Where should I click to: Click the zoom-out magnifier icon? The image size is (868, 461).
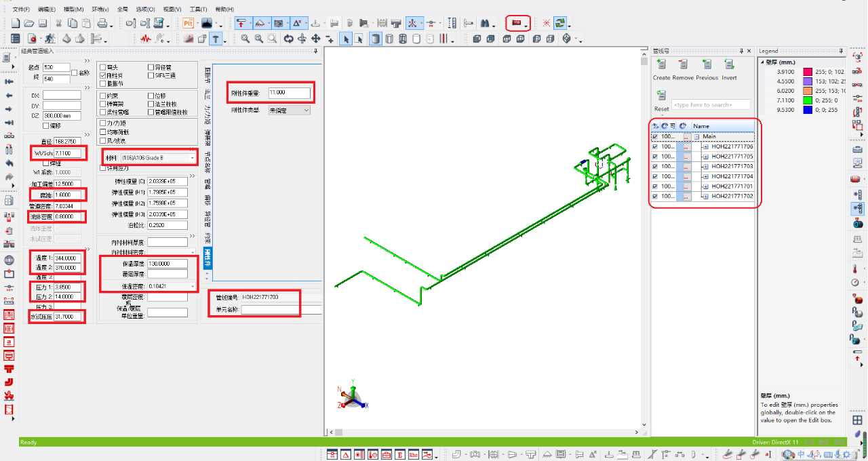pos(259,39)
